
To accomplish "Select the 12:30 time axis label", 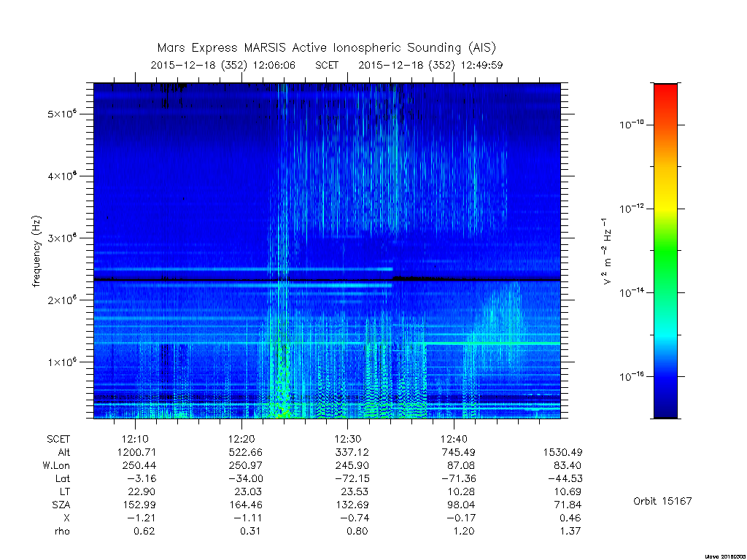I will click(x=348, y=438).
